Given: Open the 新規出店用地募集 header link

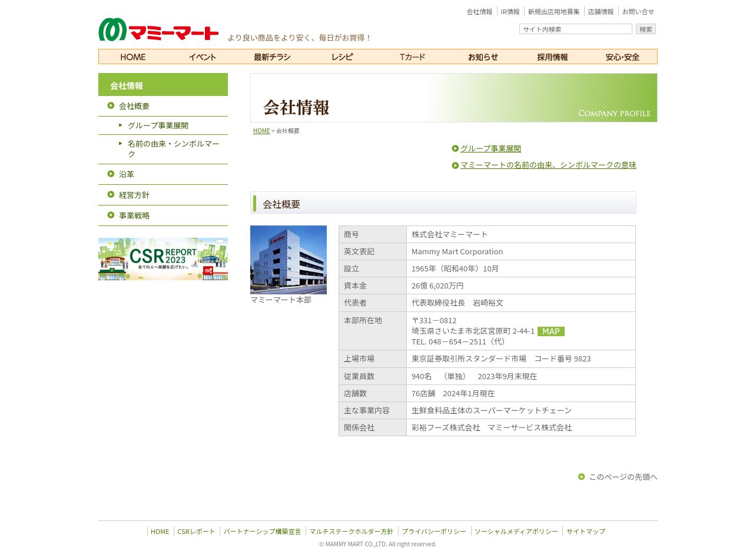Looking at the screenshot, I should click(553, 12).
